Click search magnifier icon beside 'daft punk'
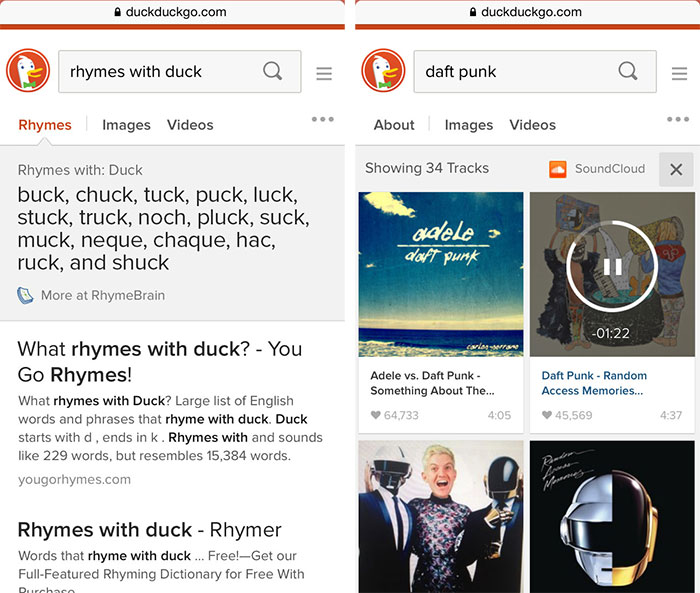 click(x=627, y=71)
